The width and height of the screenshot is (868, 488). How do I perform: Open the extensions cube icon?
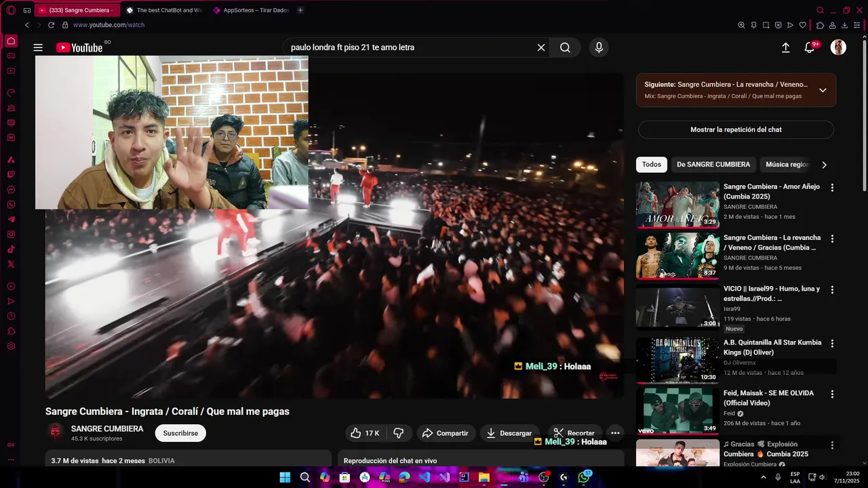pyautogui.click(x=820, y=25)
